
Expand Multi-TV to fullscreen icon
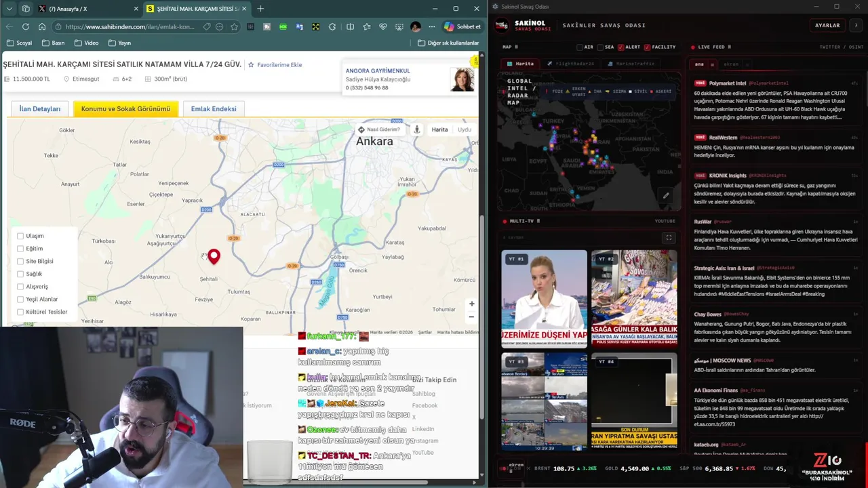click(669, 238)
